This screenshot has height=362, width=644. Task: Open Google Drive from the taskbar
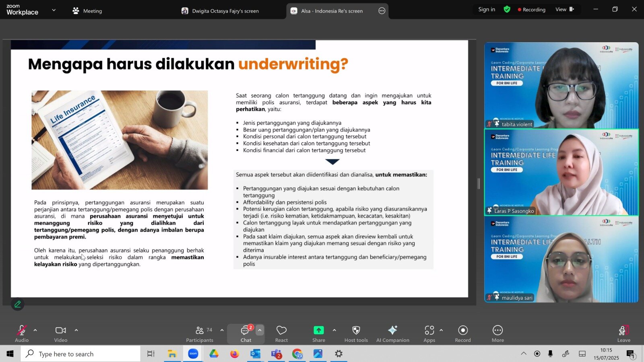pyautogui.click(x=214, y=354)
